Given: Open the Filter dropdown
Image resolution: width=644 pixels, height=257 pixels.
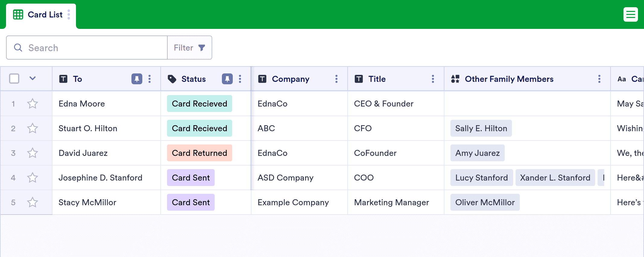Looking at the screenshot, I should (x=189, y=48).
